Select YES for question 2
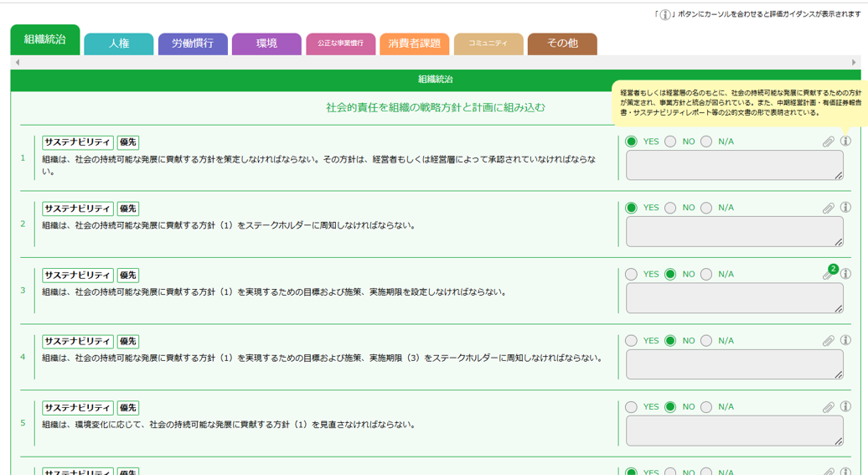Image resolution: width=868 pixels, height=475 pixels. click(x=631, y=208)
